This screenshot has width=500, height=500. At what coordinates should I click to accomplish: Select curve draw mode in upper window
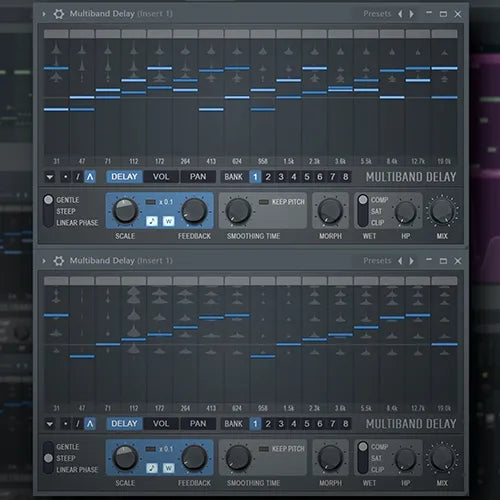90,177
